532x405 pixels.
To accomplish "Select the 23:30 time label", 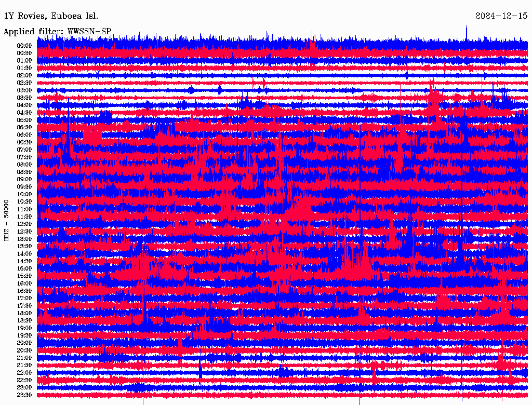I will click(x=24, y=395).
